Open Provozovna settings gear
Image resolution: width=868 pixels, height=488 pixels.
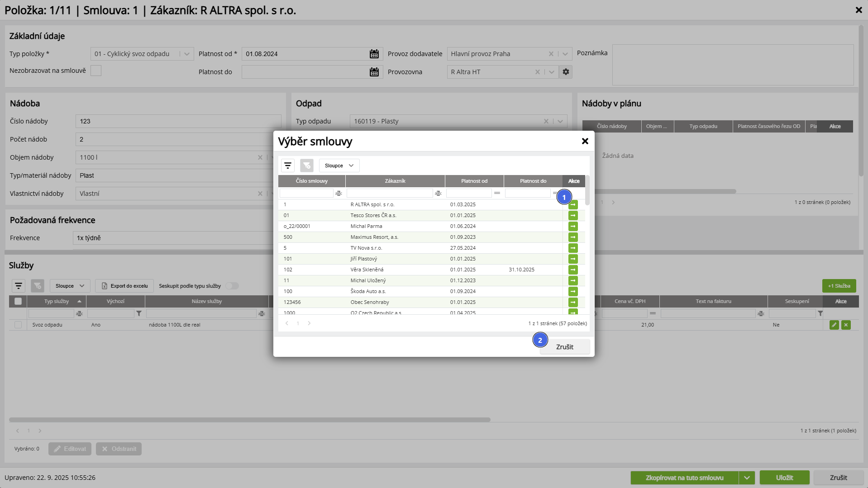pos(566,72)
